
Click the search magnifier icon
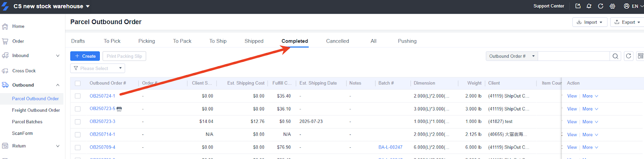pos(615,56)
